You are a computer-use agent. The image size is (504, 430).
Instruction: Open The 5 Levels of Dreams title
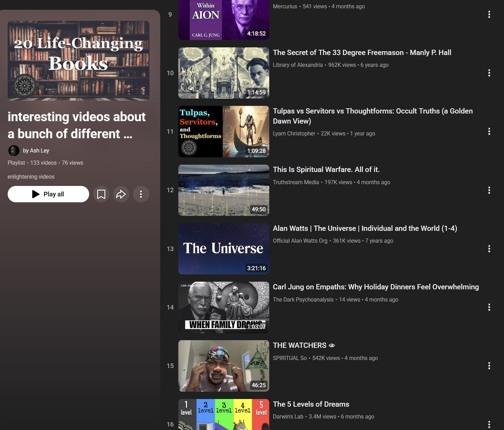pyautogui.click(x=311, y=404)
